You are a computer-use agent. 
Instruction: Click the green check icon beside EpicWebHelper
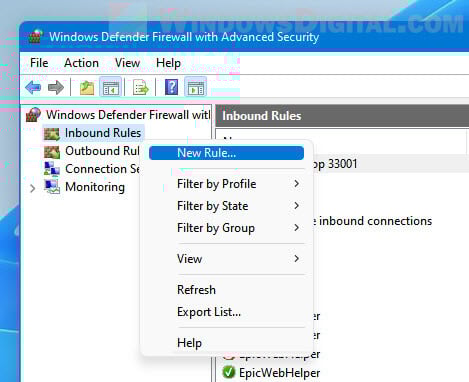tap(229, 372)
